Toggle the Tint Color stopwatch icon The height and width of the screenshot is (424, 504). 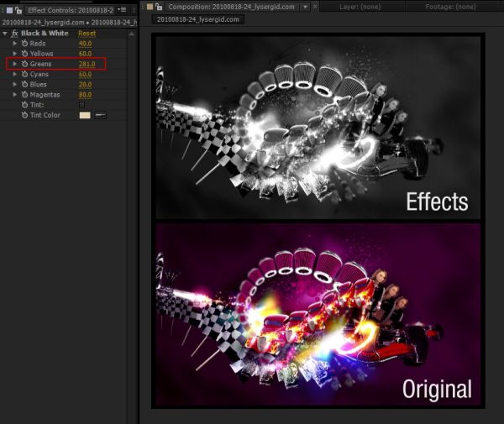click(24, 115)
